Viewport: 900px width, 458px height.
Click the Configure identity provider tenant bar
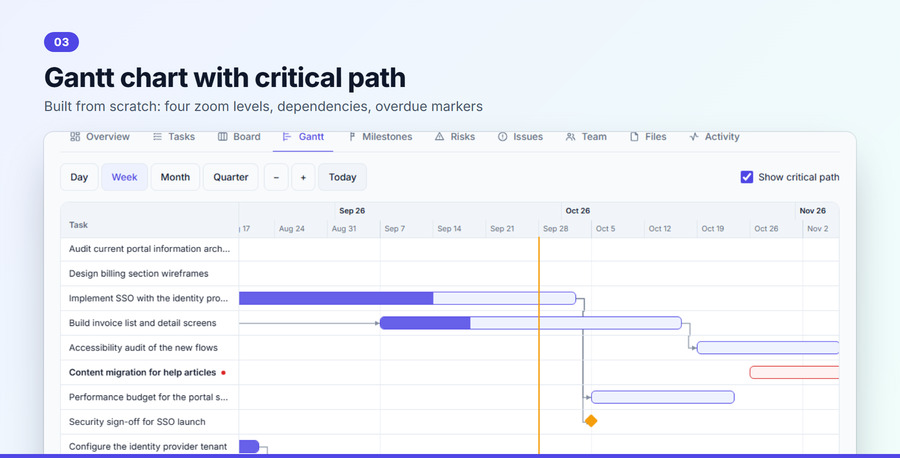pyautogui.click(x=249, y=446)
